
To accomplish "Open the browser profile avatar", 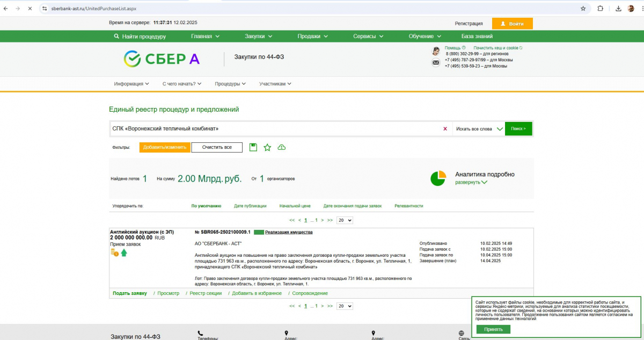I will 631,9.
